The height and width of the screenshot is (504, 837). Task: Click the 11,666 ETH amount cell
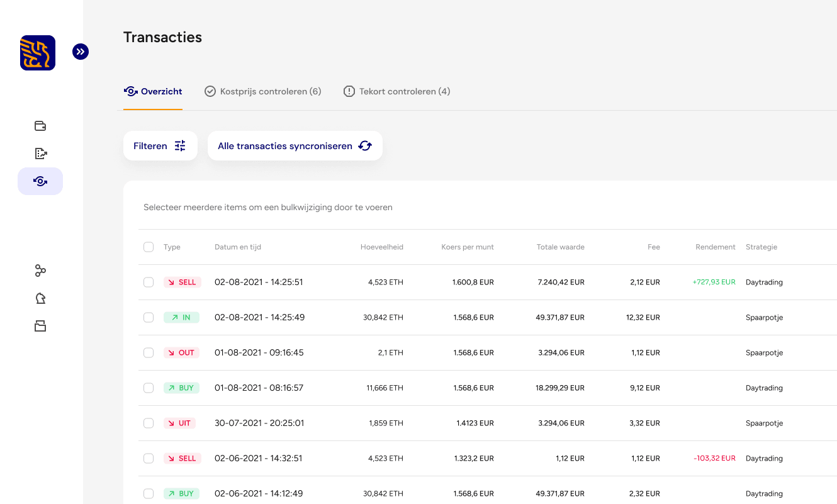click(x=385, y=388)
